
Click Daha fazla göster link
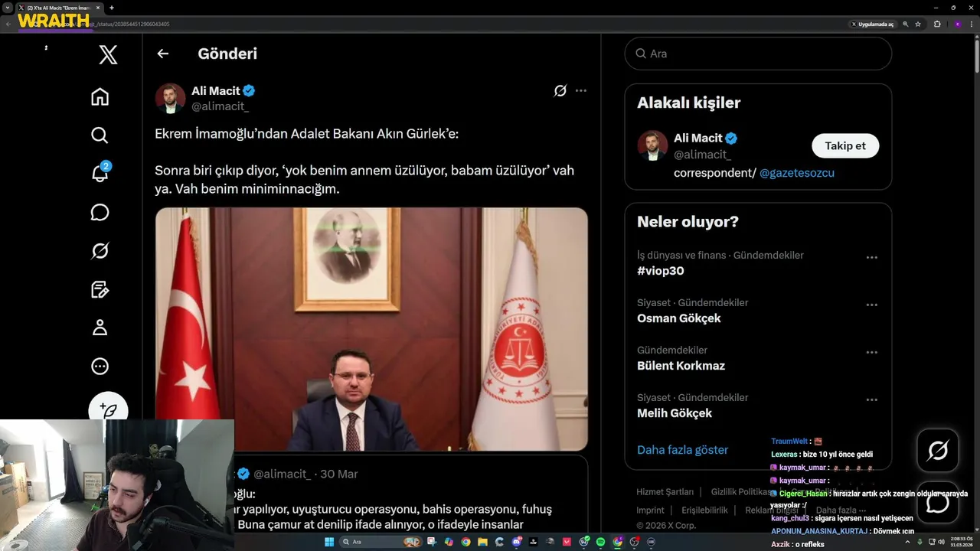[683, 450]
